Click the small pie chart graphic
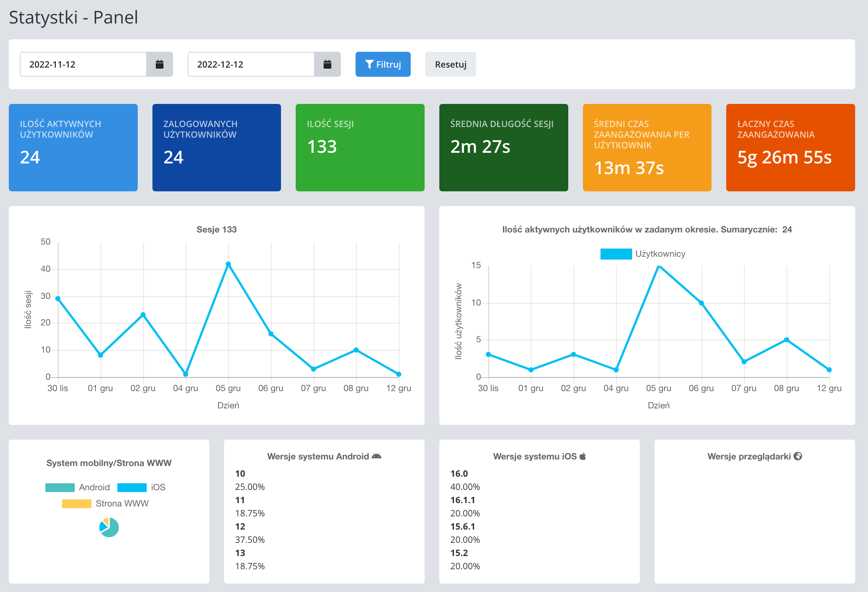868x592 pixels. (109, 527)
